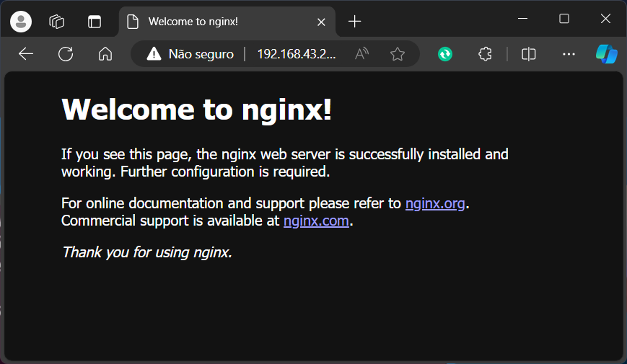Open a new tab with plus button
This screenshot has height=364, width=627.
coord(354,22)
